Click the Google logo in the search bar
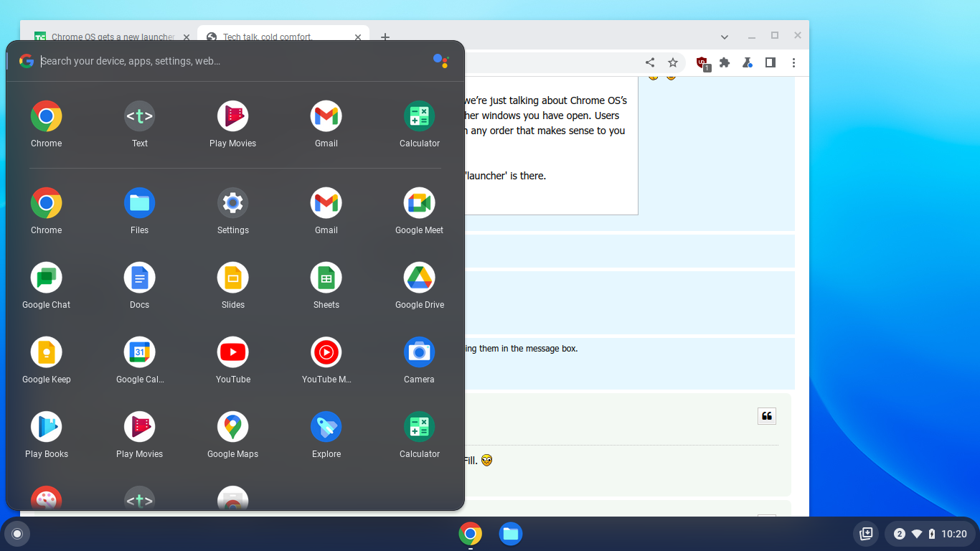The image size is (980, 551). [x=27, y=61]
